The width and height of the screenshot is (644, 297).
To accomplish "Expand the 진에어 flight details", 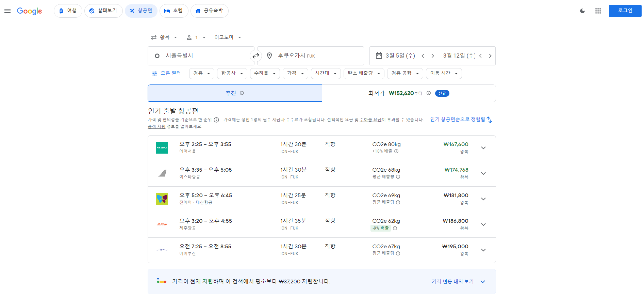I will coord(483,199).
